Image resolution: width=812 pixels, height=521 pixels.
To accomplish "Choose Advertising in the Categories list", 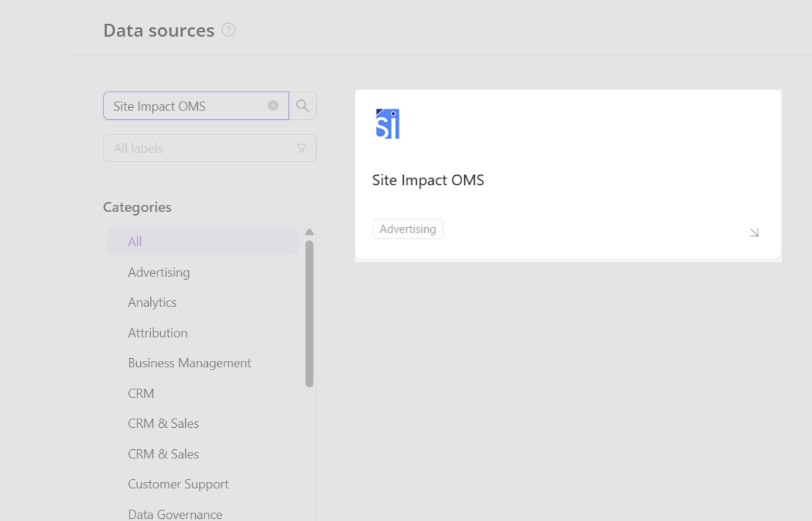I will [x=159, y=272].
